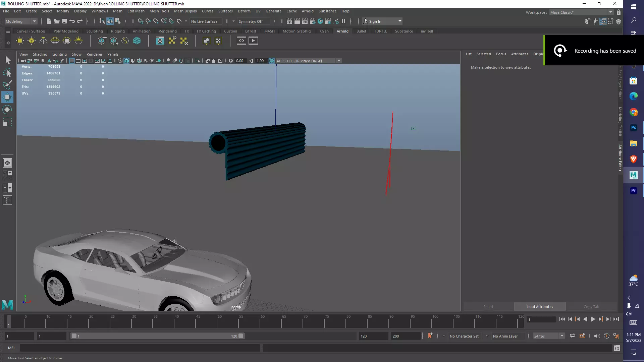
Task: Switch to the Poly Modeling shelf tab
Action: click(x=66, y=31)
